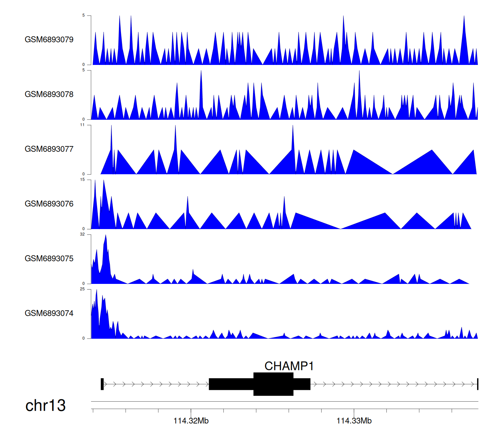Select the 114.33Mb axis tick label
This screenshot has width=504, height=444.
point(354,421)
